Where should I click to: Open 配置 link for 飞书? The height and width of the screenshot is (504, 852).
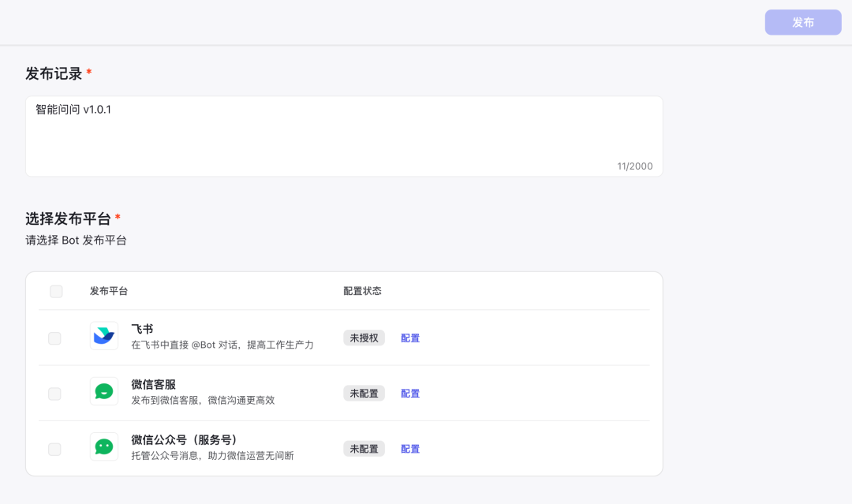[x=410, y=338]
